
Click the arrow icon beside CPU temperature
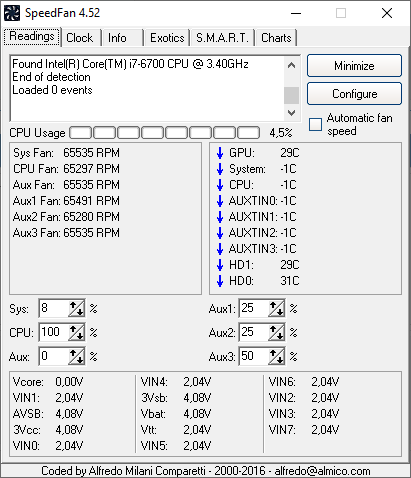point(220,185)
